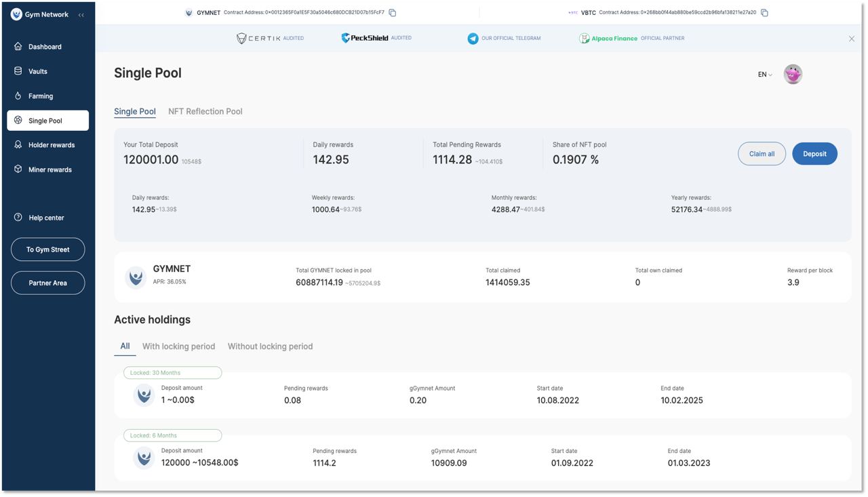Collapse the sidebar with the double chevron
This screenshot has width=868, height=497.
click(81, 15)
